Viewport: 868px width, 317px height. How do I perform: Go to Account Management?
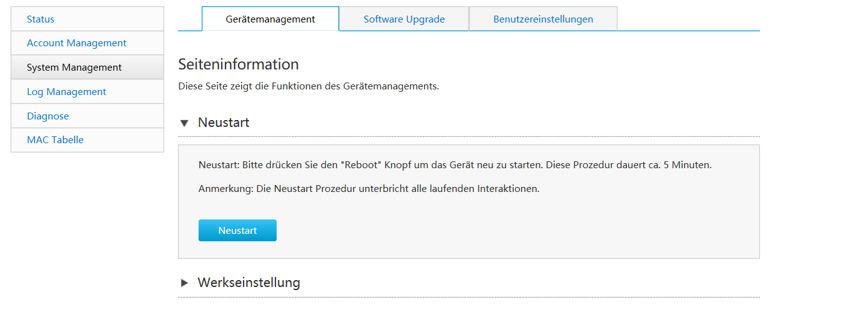76,43
